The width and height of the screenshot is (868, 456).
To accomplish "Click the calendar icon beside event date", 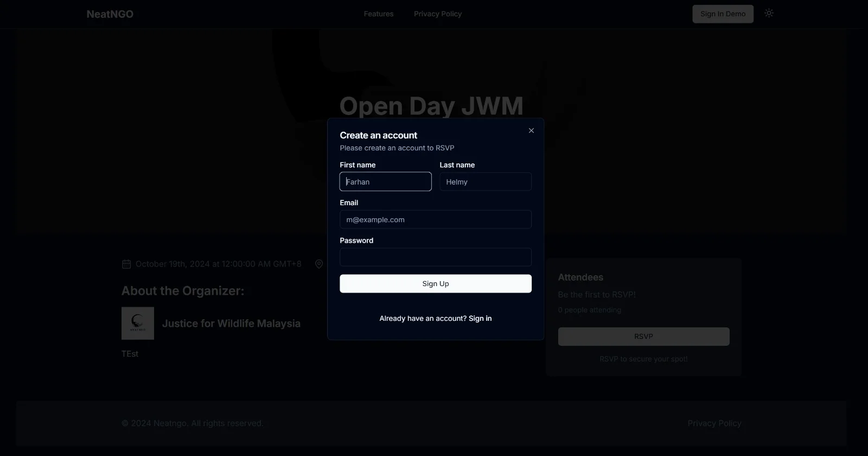I will pos(126,264).
